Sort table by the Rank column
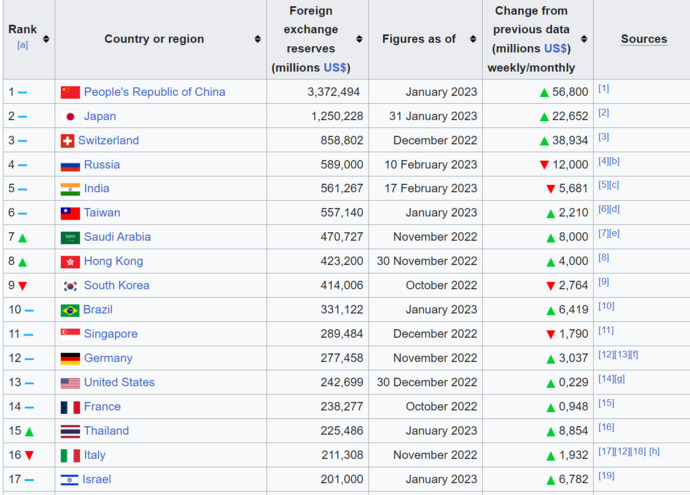Image resolution: width=690 pixels, height=495 pixels. (x=46, y=39)
